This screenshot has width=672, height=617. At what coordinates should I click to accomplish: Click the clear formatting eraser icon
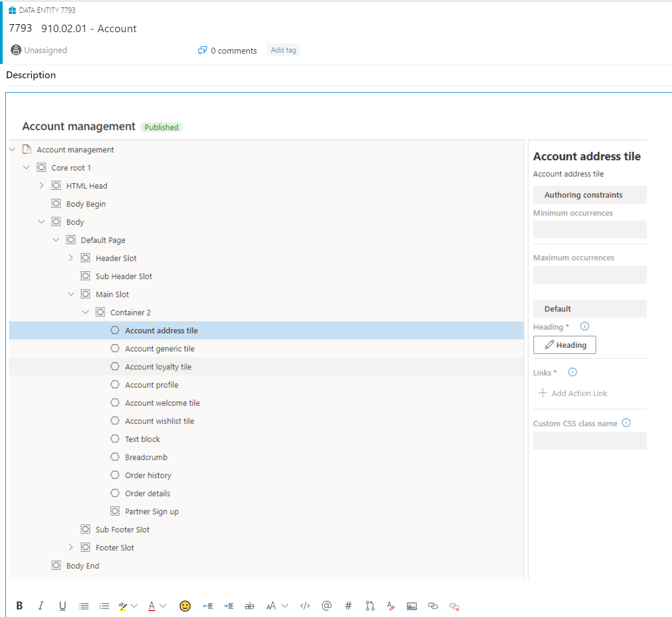tap(390, 606)
